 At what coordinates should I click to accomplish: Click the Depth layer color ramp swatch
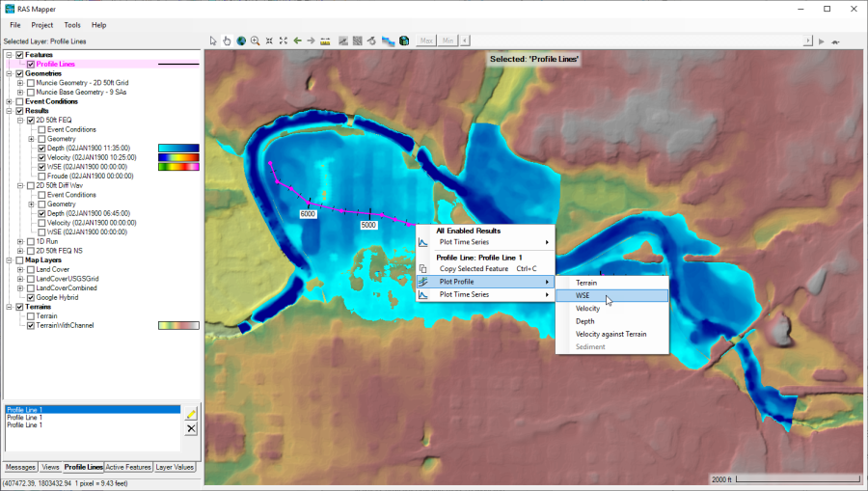click(178, 149)
